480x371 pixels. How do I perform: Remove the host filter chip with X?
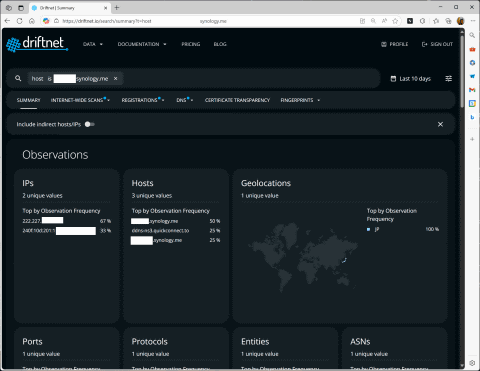(x=116, y=79)
